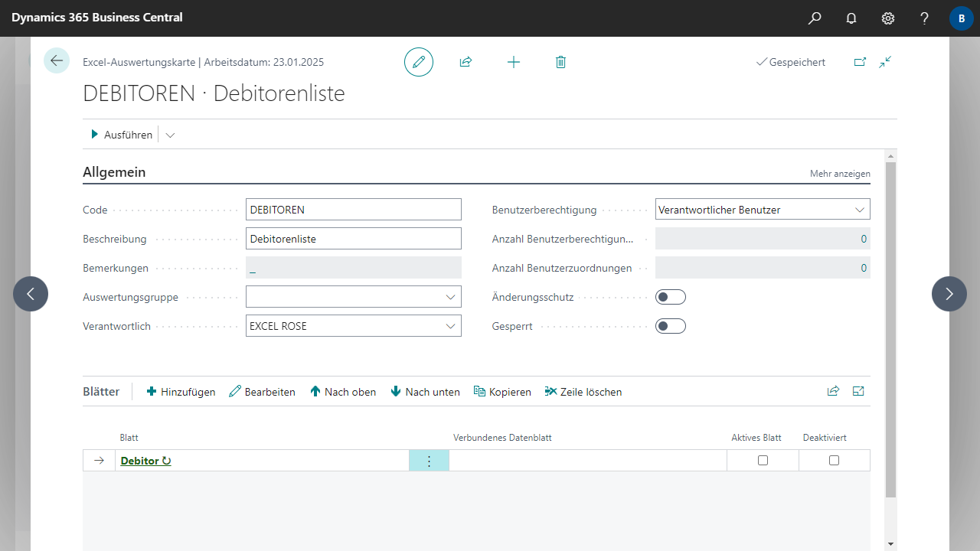
Task: Move sheet down with Nach unten
Action: coord(425,392)
